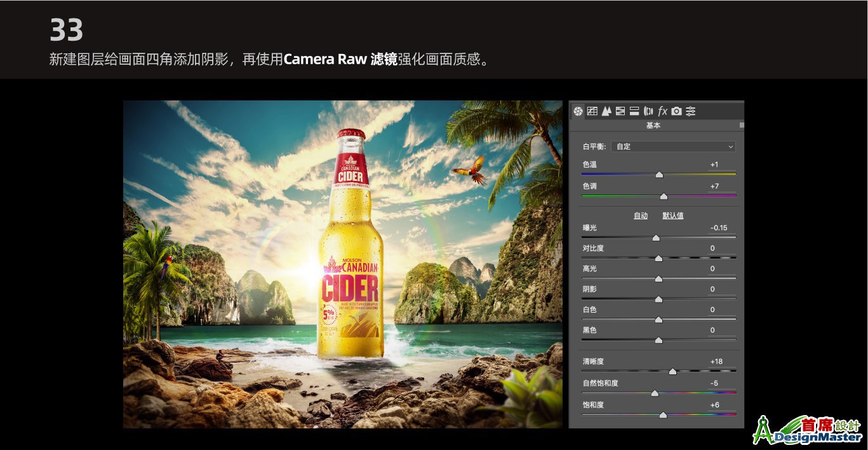
Task: Open the Presets sliders icon
Action: [x=691, y=111]
